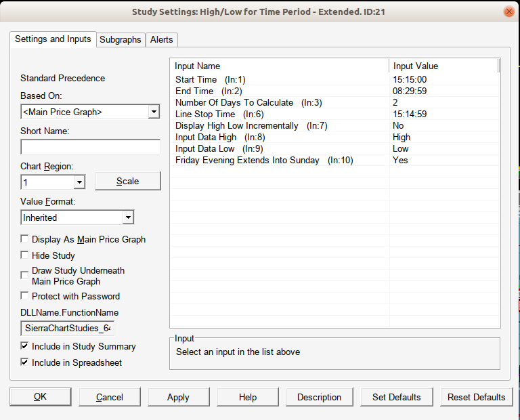Open the Alerts tab
The height and width of the screenshot is (420, 520).
(x=162, y=40)
